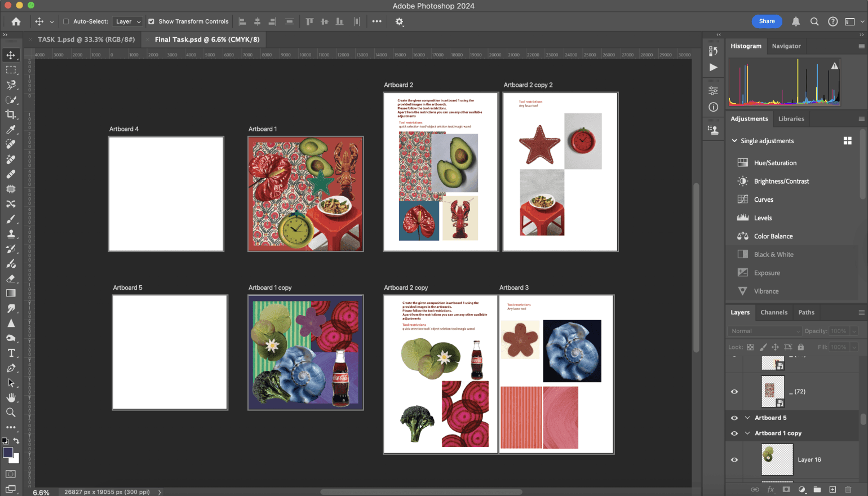Switch to the Libraries tab
This screenshot has height=496, width=868.
(x=791, y=119)
